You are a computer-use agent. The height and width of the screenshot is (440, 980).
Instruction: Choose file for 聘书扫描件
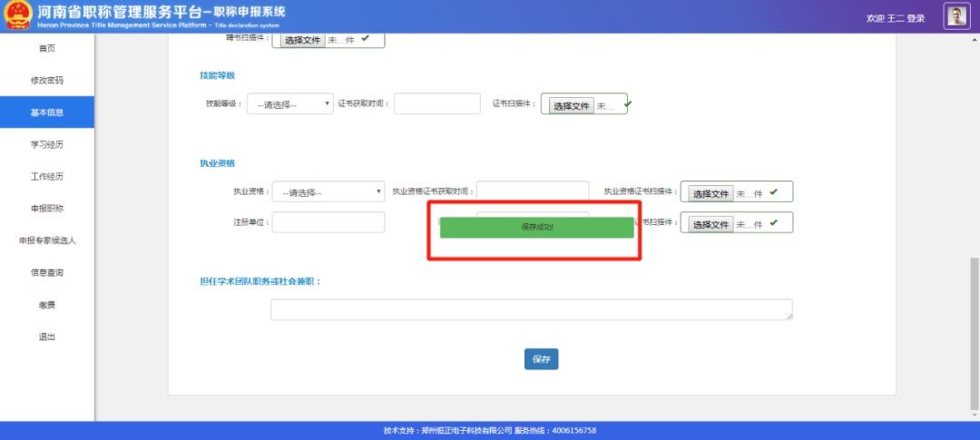[x=302, y=40]
